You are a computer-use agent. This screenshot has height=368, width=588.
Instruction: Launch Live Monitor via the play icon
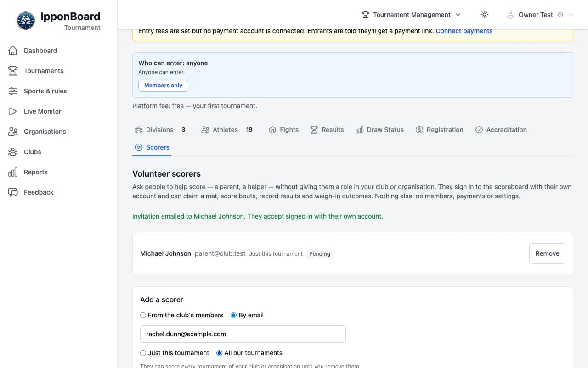[x=13, y=111]
